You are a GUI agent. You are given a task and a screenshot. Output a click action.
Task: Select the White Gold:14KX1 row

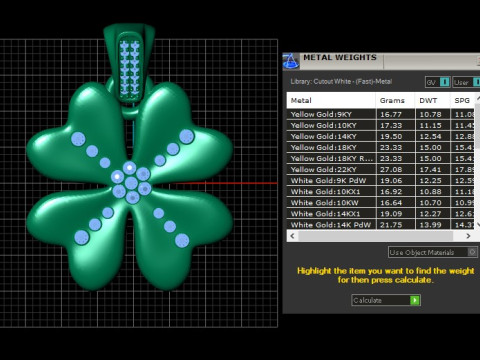(x=381, y=213)
